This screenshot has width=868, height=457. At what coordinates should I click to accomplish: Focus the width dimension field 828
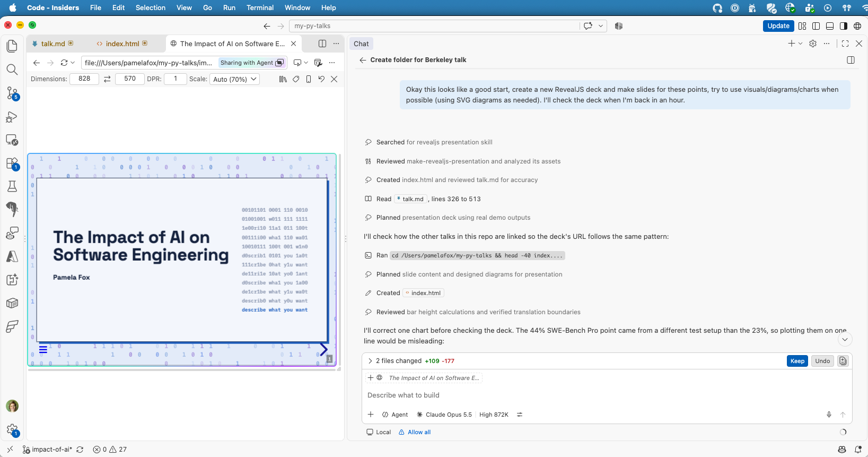coord(84,79)
